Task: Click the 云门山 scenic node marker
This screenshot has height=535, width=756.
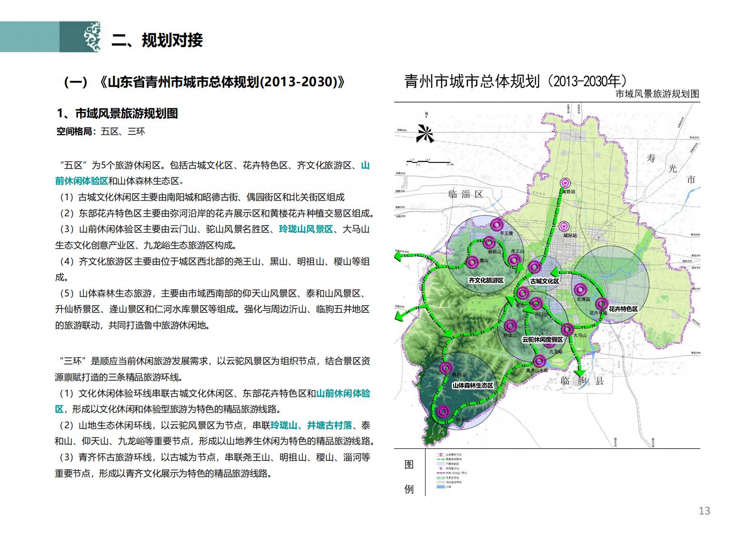Action: 537,303
